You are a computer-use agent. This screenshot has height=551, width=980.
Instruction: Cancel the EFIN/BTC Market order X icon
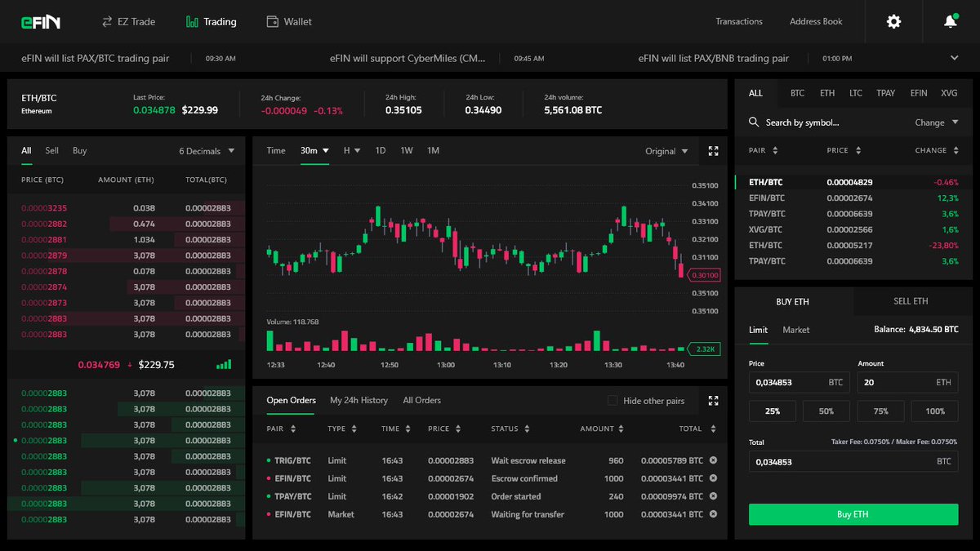(713, 514)
